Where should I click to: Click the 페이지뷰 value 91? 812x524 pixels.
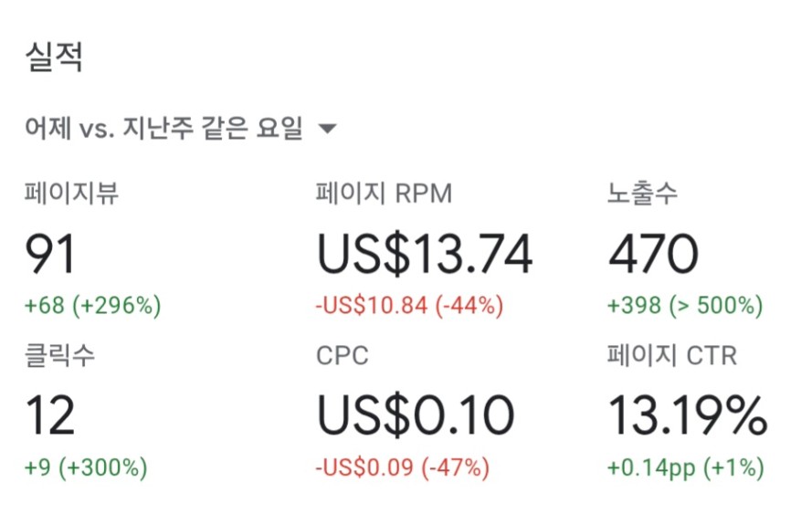[51, 254]
